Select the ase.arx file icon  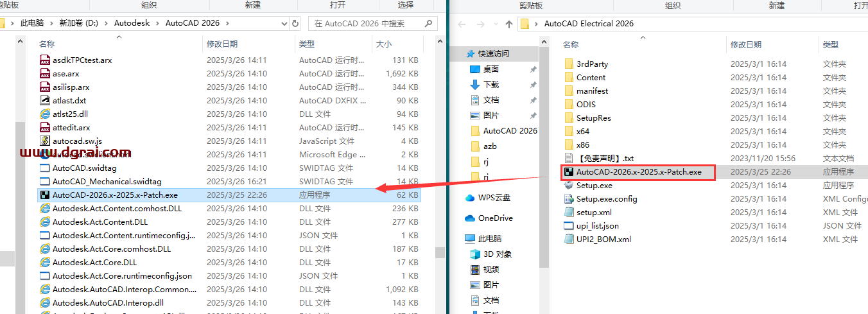[x=45, y=73]
